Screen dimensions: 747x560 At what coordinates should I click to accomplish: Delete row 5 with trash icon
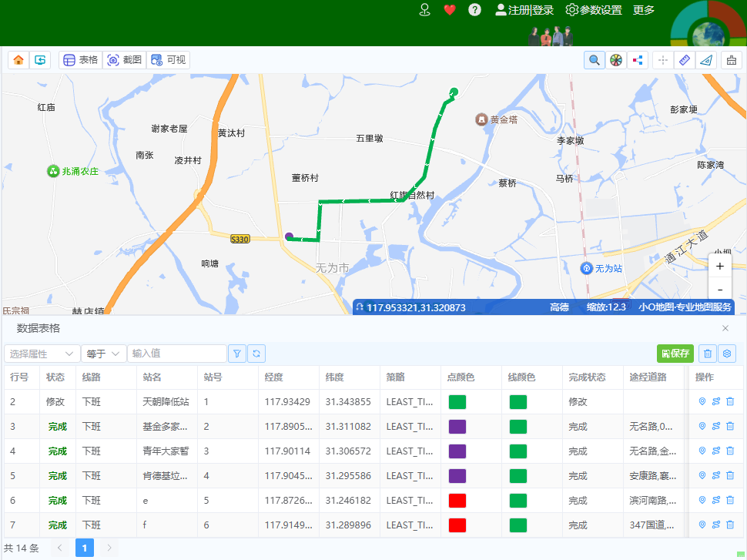(x=730, y=475)
